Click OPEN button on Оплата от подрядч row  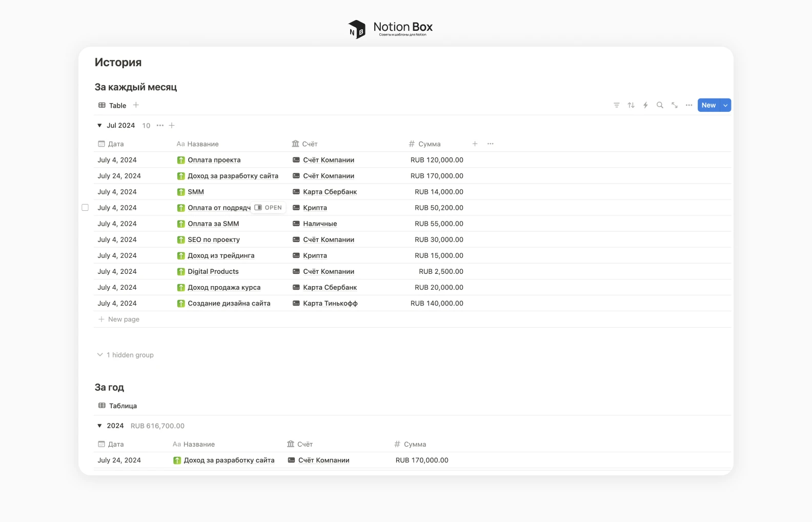269,208
